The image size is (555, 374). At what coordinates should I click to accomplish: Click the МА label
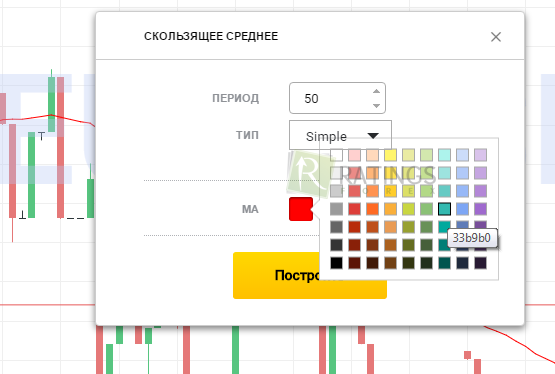250,209
